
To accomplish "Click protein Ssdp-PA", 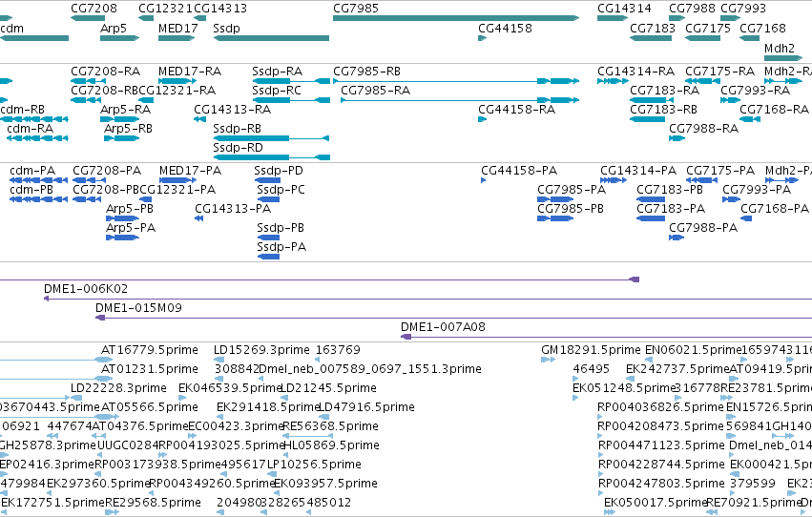I will (269, 257).
